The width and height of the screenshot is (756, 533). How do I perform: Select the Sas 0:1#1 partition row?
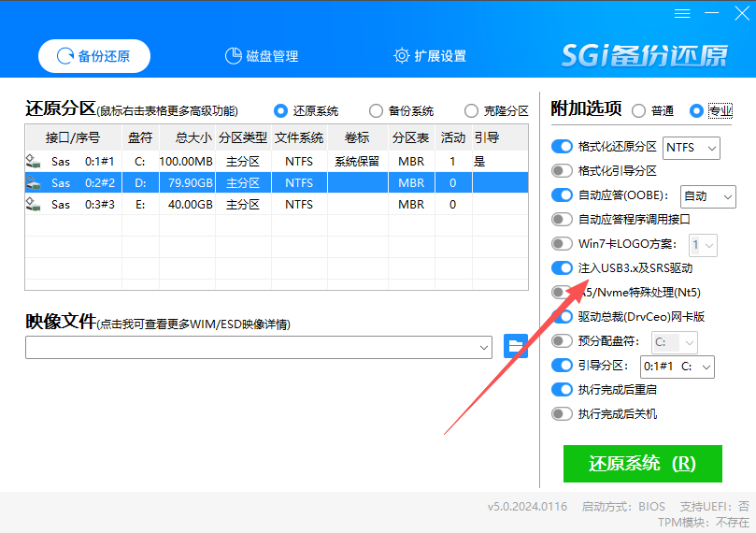[x=277, y=161]
